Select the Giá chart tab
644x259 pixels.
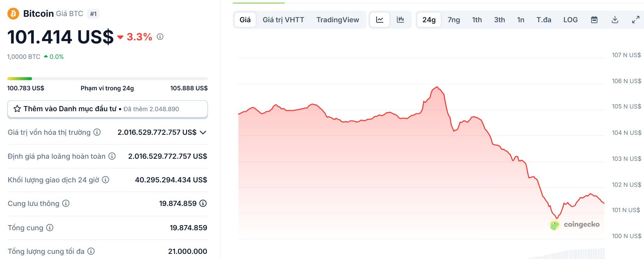point(245,20)
